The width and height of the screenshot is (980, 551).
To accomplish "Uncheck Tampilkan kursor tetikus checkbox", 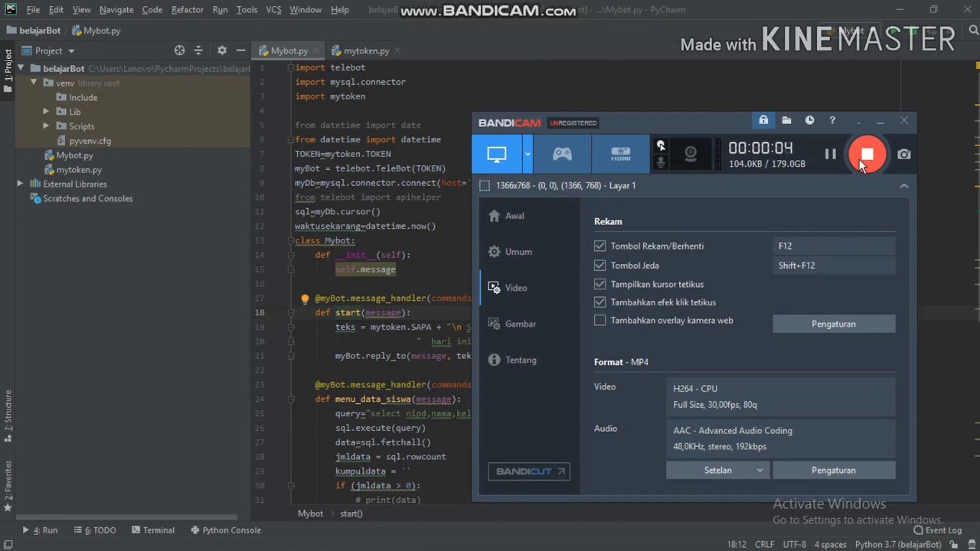I will click(x=600, y=284).
